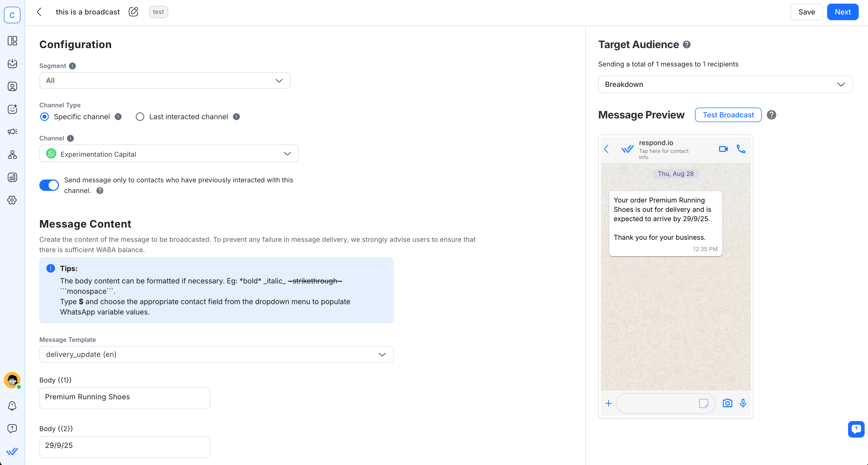Open Settings gear in sidebar
Viewport: 868px width, 465px height.
pos(12,199)
